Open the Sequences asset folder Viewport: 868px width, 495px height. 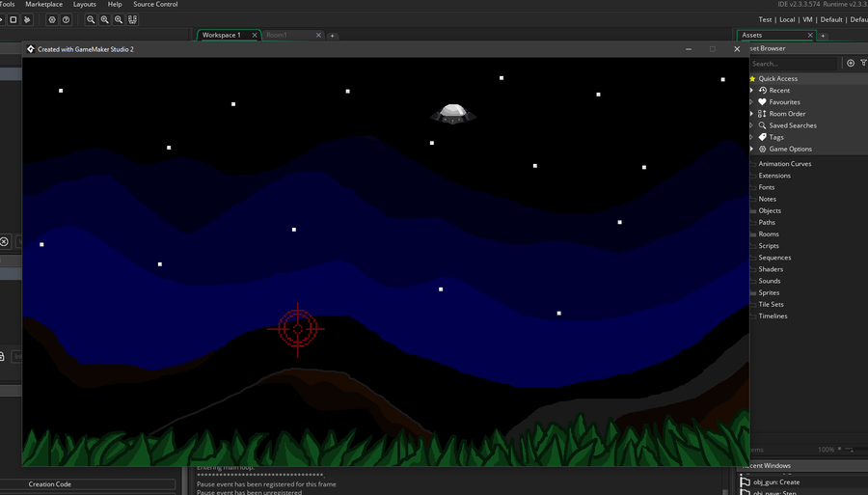pos(774,258)
